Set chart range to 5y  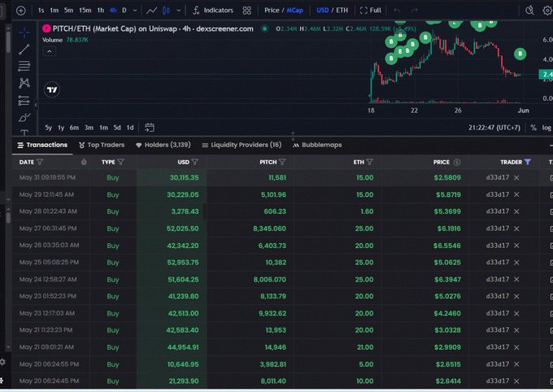[48, 128]
